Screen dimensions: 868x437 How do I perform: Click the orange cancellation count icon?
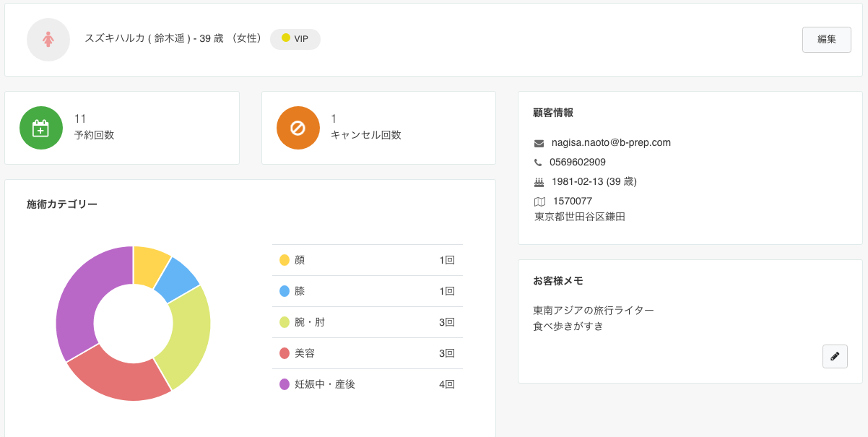[x=298, y=128]
